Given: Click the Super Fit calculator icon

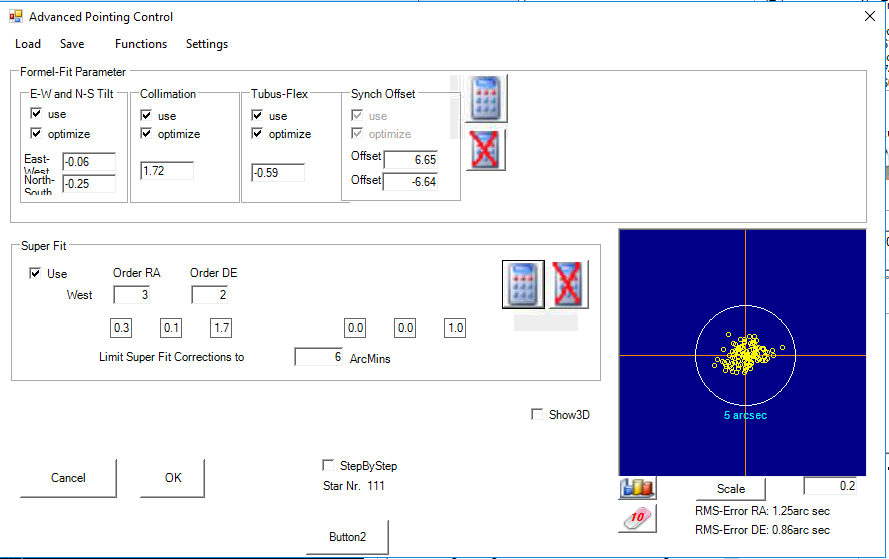Looking at the screenshot, I should pyautogui.click(x=523, y=284).
